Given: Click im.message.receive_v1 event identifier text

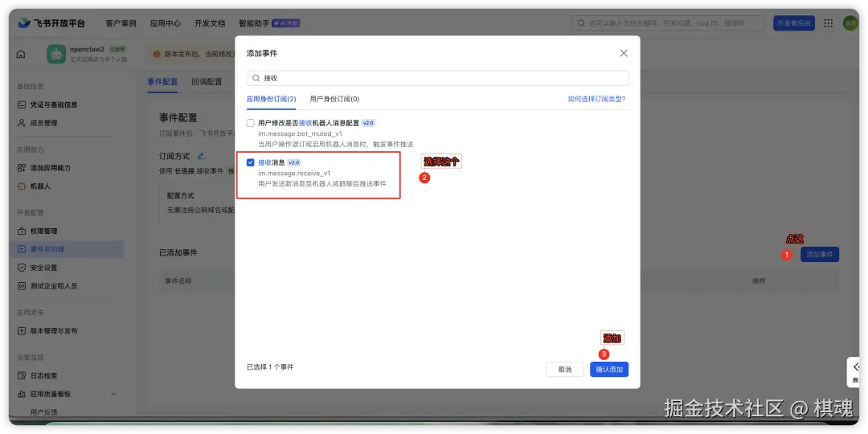Looking at the screenshot, I should click(x=294, y=174).
